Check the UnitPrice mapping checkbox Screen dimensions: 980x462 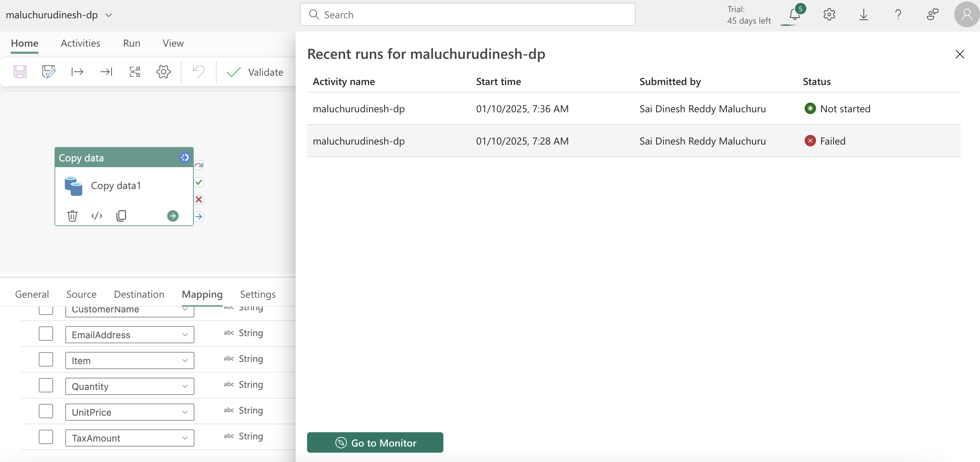[46, 411]
